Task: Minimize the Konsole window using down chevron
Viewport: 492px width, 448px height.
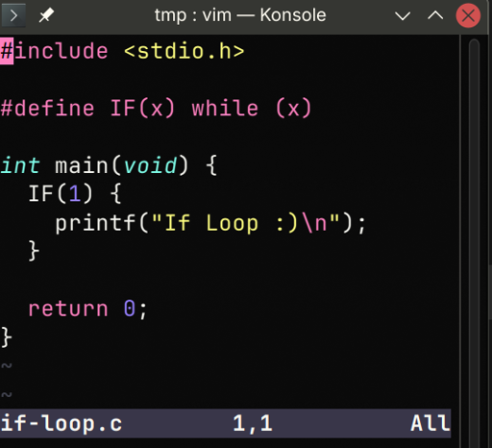Action: [x=403, y=15]
